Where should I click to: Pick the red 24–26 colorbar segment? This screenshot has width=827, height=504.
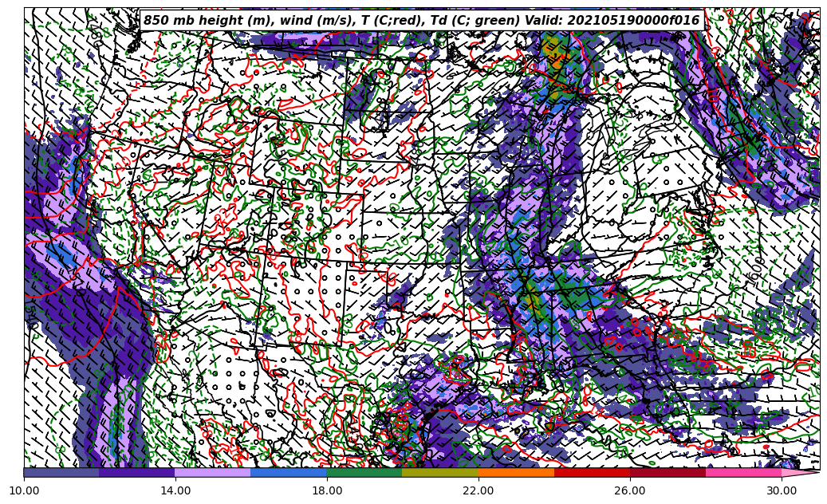[x=592, y=472]
